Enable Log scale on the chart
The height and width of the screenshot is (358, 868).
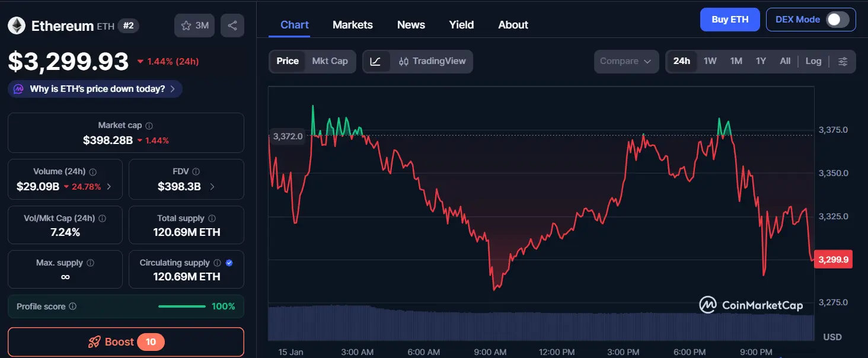click(x=813, y=61)
